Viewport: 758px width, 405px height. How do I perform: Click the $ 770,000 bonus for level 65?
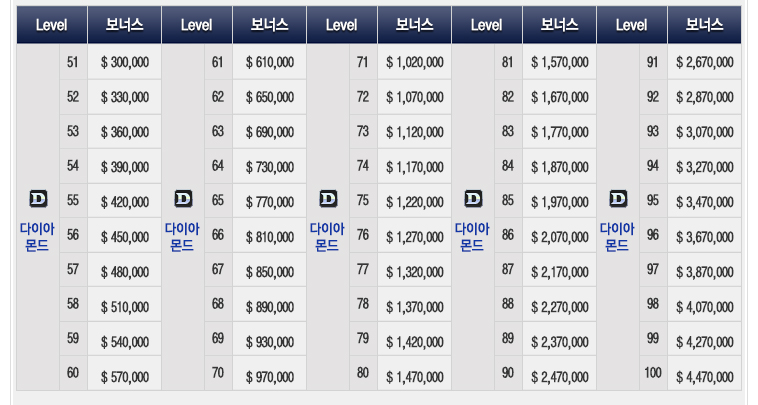click(269, 201)
